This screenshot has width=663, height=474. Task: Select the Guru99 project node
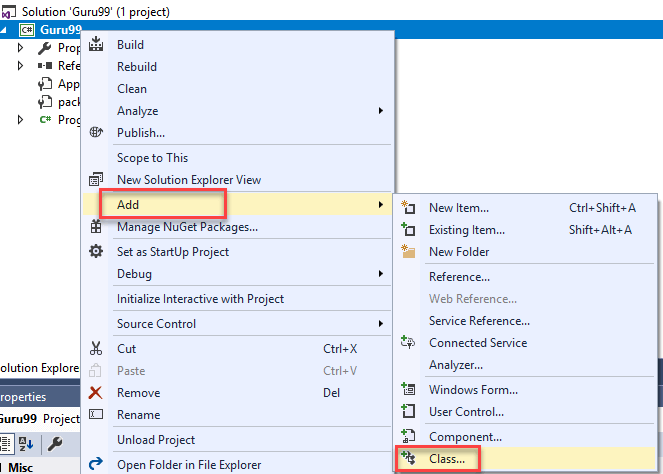pyautogui.click(x=59, y=29)
